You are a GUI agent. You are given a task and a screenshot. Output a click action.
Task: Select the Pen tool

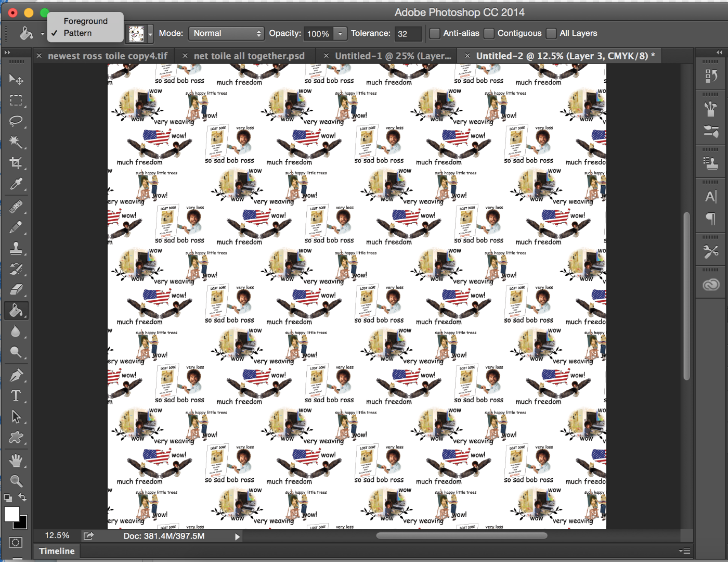point(16,375)
